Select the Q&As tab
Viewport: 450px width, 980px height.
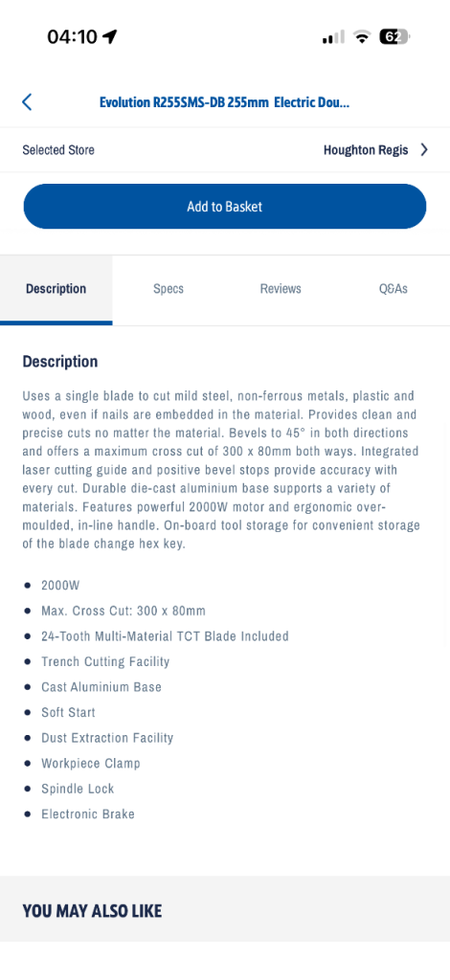coord(394,289)
